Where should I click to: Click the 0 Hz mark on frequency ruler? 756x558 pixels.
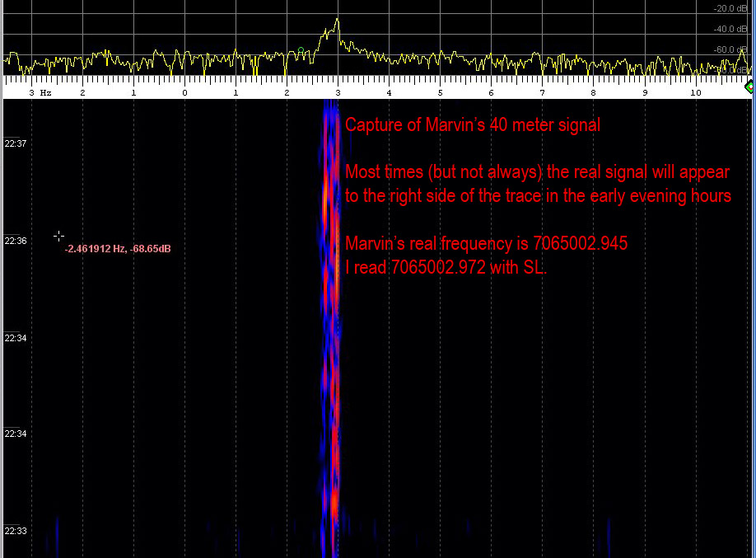point(184,93)
